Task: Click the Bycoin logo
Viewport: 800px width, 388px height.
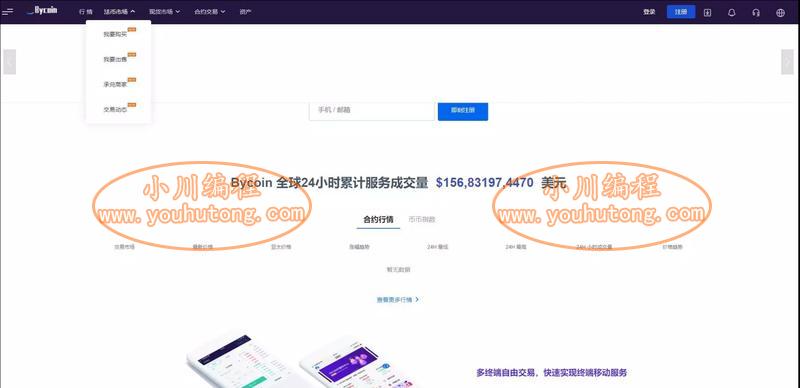Action: click(42, 11)
